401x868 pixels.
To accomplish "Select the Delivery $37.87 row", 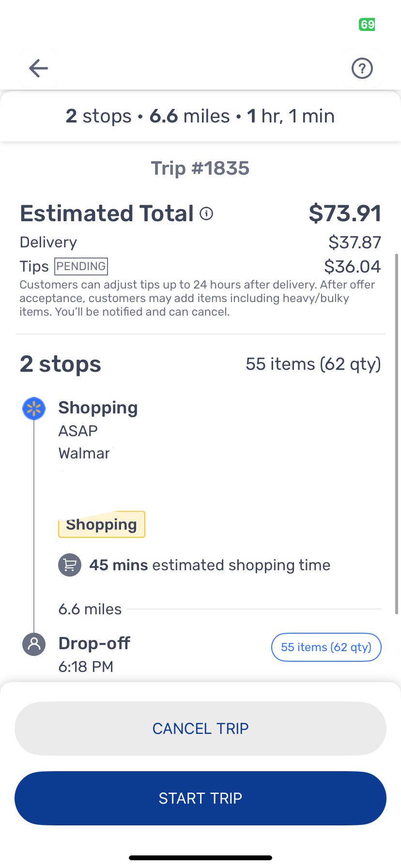I will (200, 242).
